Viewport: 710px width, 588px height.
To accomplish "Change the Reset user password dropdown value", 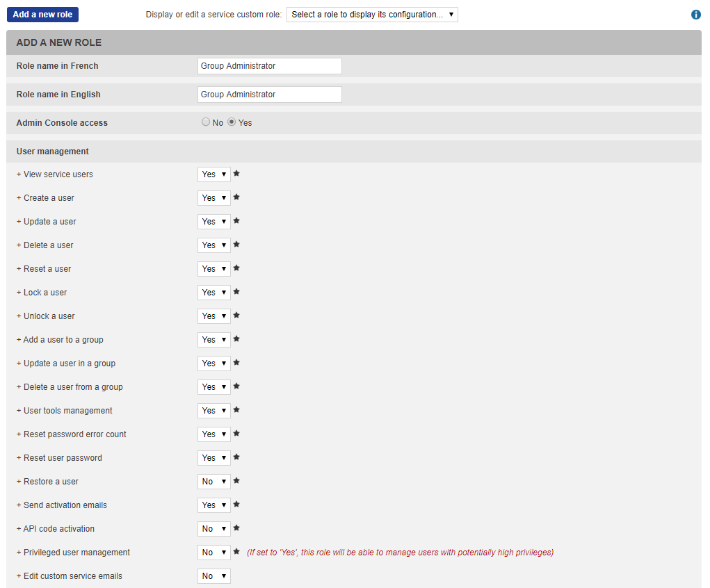I will point(213,458).
